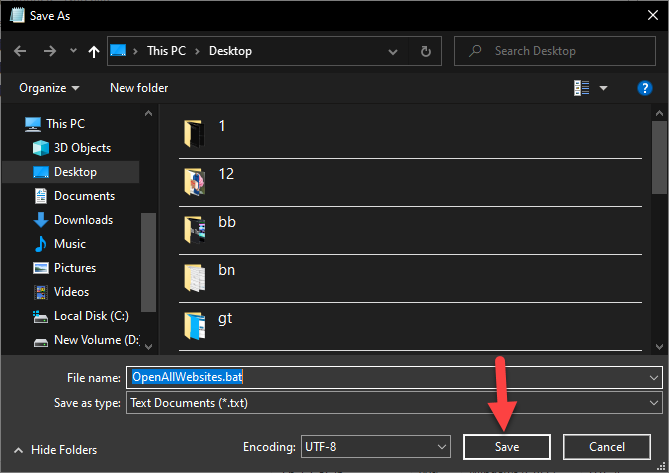Click New folder in toolbar
This screenshot has height=473, width=669.
pos(137,88)
